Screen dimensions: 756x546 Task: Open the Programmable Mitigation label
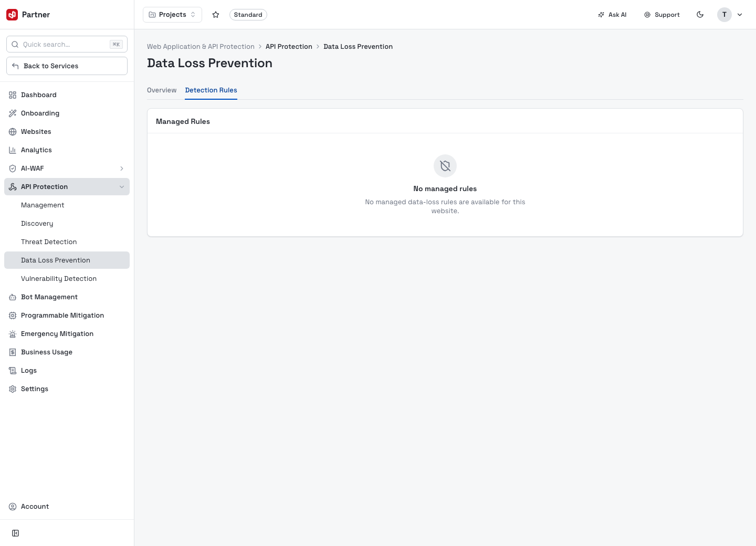(x=62, y=316)
